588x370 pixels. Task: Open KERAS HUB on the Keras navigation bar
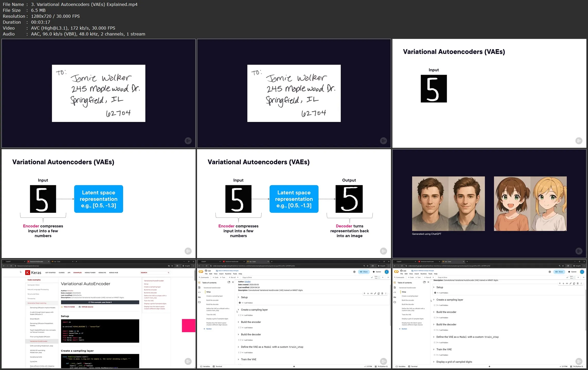tap(113, 273)
